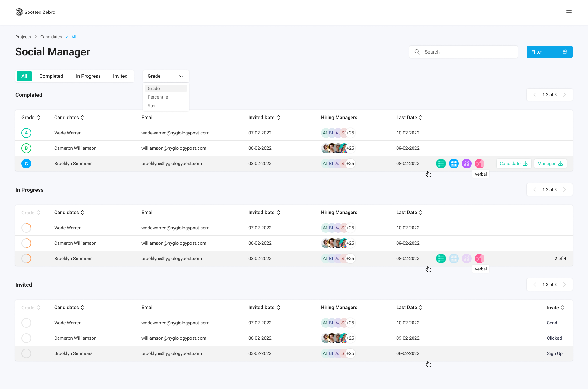The width and height of the screenshot is (588, 389).
Task: Click progress ring for in-progress Wade Warren
Action: (x=26, y=228)
